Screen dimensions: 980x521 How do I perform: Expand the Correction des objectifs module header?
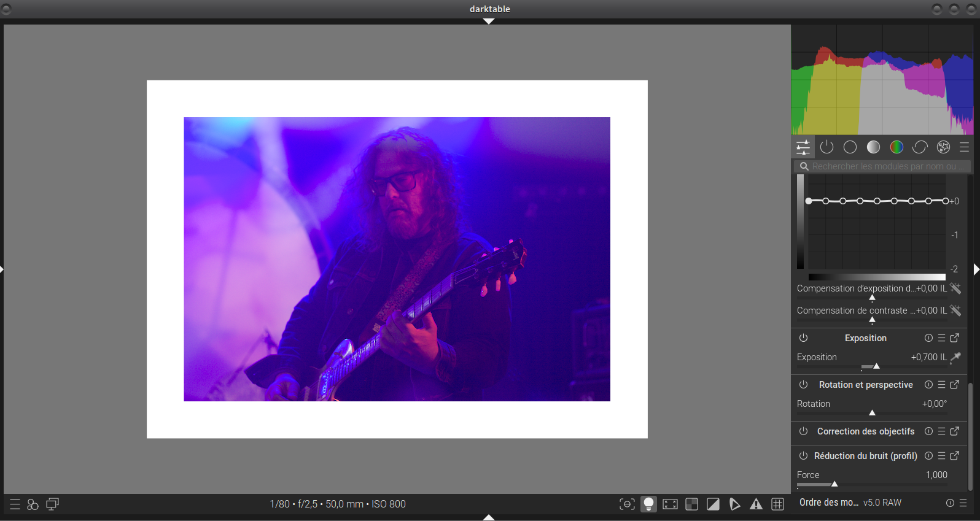[x=865, y=431]
